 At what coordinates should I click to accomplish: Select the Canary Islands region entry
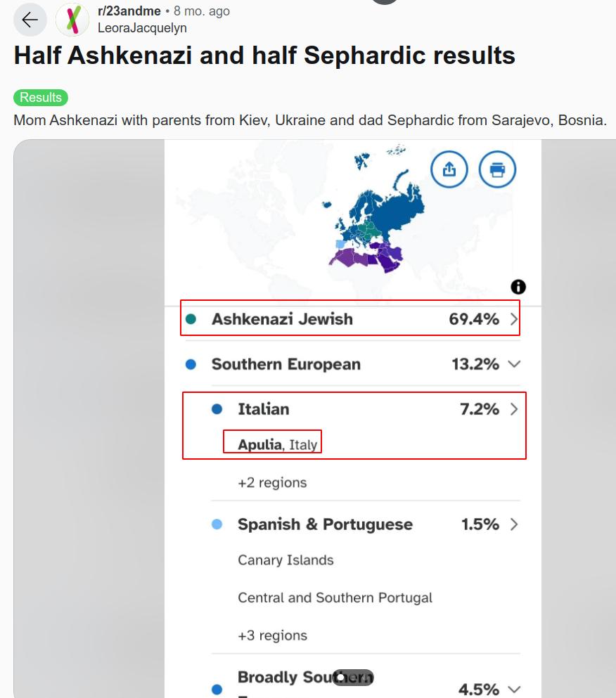pos(285,560)
